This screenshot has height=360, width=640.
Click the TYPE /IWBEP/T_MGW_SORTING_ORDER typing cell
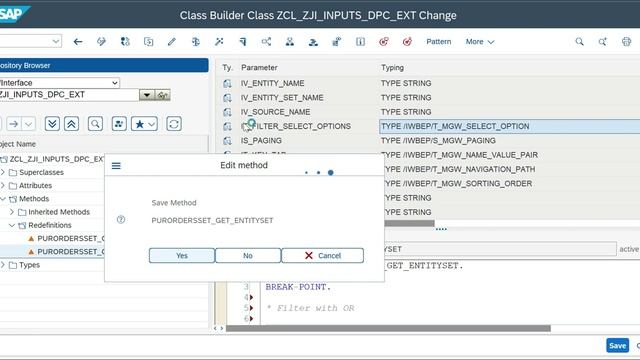coord(456,184)
